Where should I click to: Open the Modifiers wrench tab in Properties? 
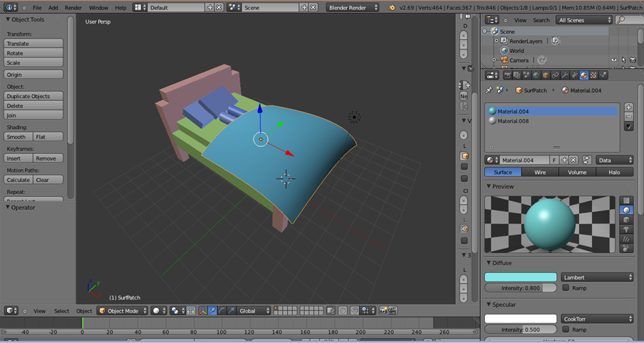pyautogui.click(x=565, y=76)
